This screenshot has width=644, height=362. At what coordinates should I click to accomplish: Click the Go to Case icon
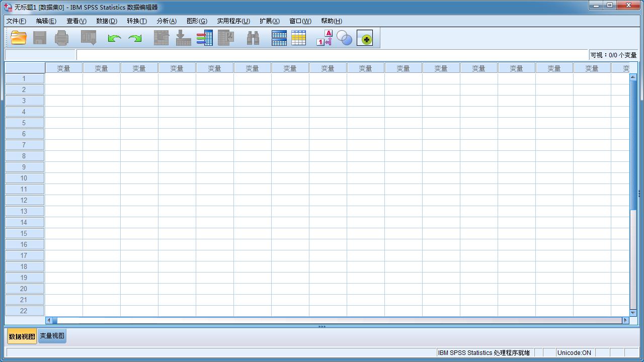click(x=161, y=38)
